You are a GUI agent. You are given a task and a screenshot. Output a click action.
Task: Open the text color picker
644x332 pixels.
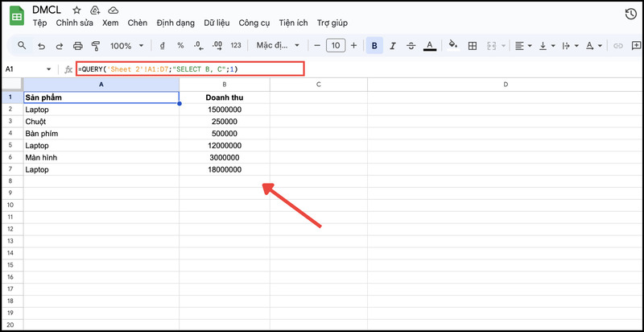(x=430, y=46)
